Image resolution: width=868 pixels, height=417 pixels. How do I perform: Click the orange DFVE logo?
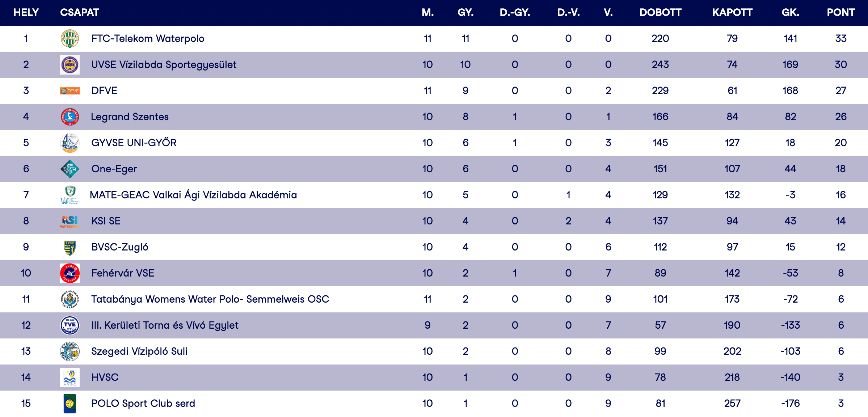70,91
